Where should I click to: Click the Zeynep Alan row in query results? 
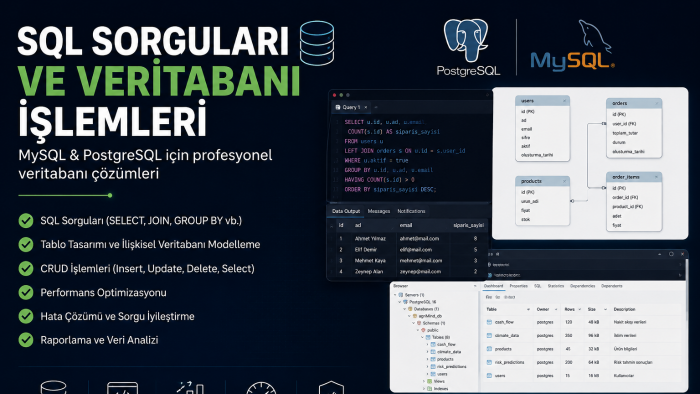(x=408, y=271)
